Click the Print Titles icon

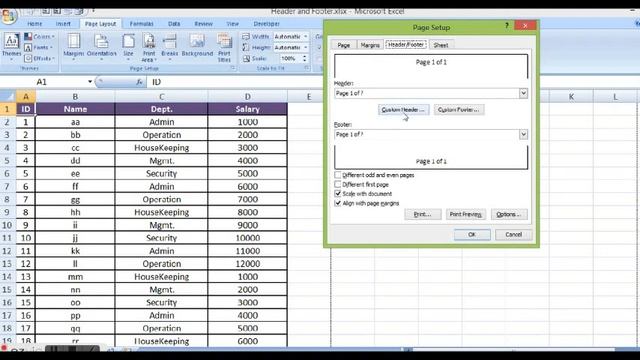coord(224,47)
